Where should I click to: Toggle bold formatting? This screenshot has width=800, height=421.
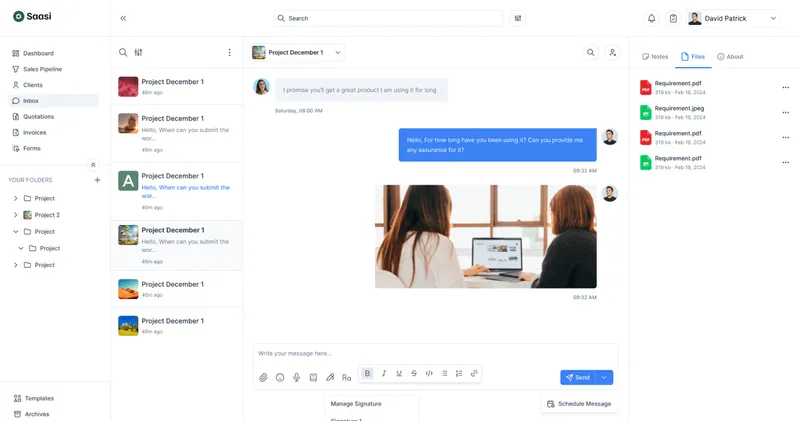367,374
